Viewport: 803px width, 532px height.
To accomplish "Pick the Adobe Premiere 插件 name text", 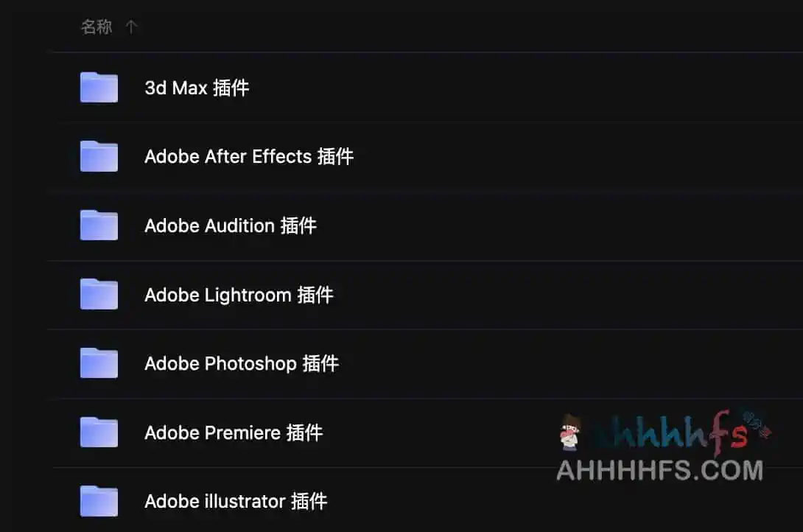I will point(234,432).
